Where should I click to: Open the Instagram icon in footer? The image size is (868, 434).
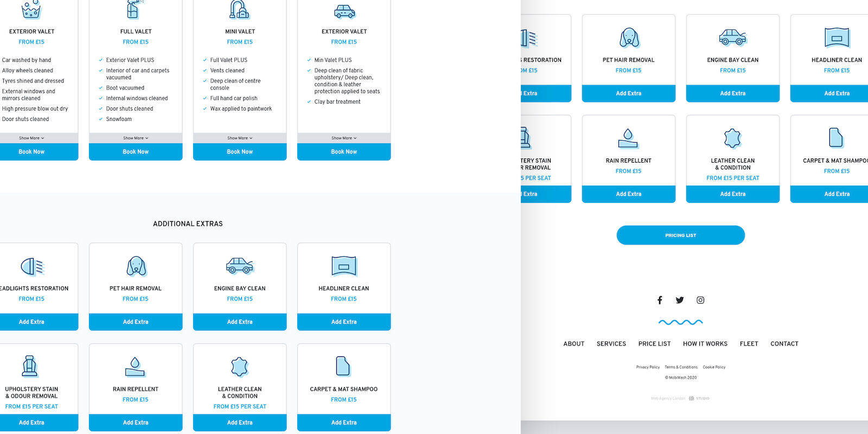pos(700,300)
